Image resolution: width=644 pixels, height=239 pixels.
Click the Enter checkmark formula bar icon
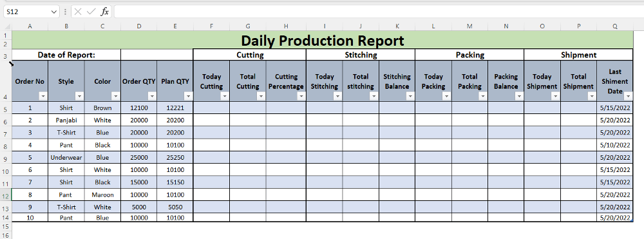click(91, 12)
